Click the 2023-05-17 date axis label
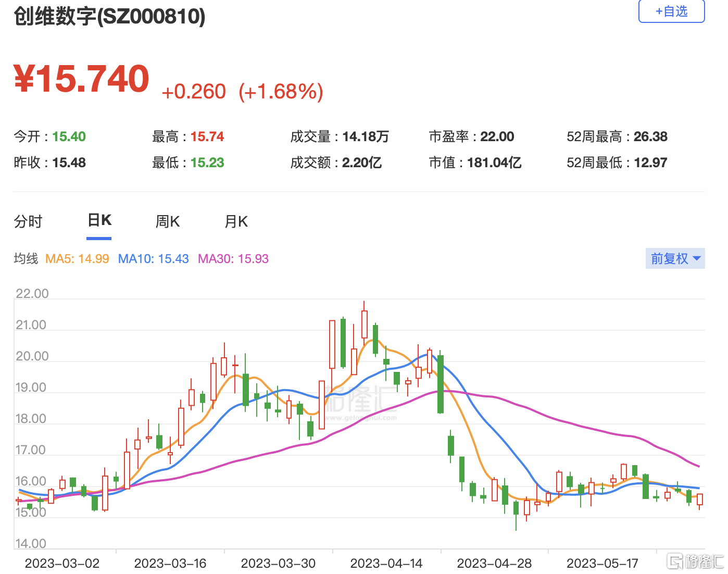This screenshot has width=728, height=574. (603, 564)
